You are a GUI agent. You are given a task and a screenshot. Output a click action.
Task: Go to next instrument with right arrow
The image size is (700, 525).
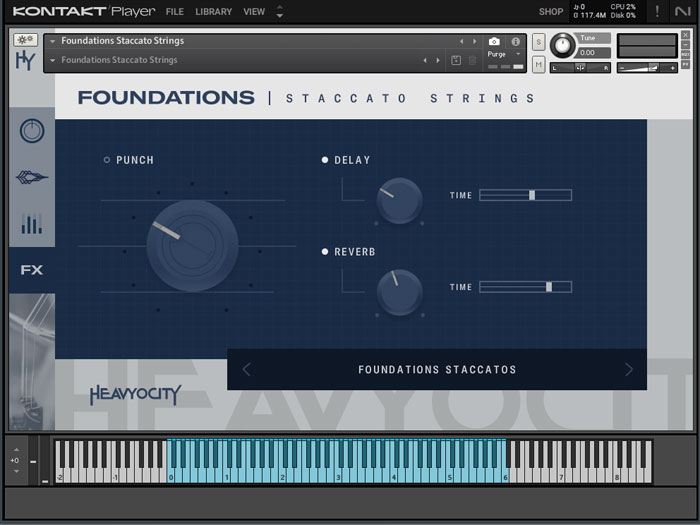click(x=474, y=42)
